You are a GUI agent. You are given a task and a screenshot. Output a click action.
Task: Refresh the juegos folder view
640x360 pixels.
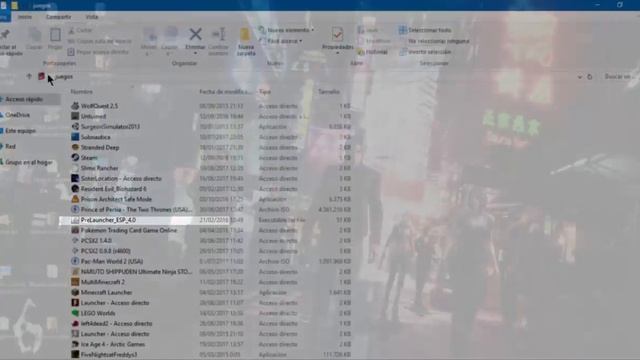tap(589, 77)
